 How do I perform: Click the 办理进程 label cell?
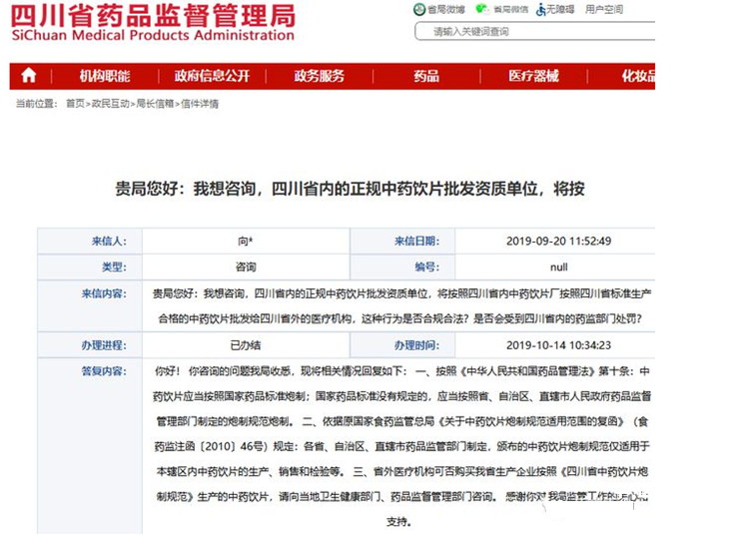pyautogui.click(x=90, y=345)
